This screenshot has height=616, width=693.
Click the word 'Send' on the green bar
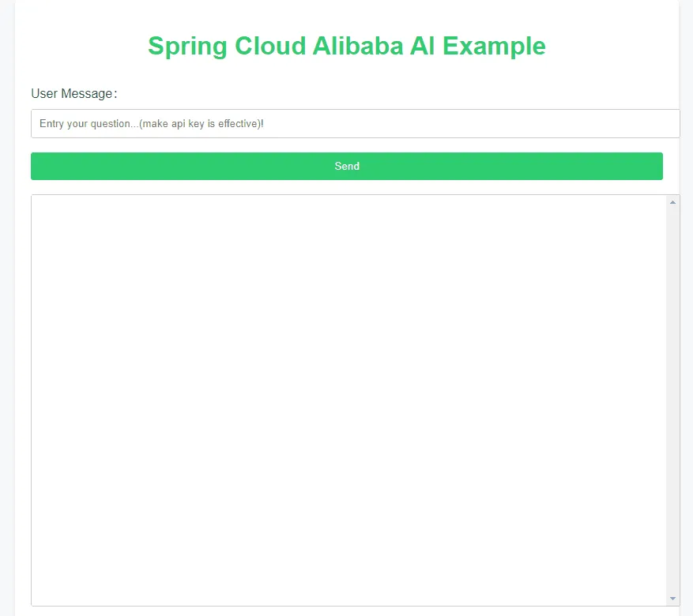click(347, 167)
